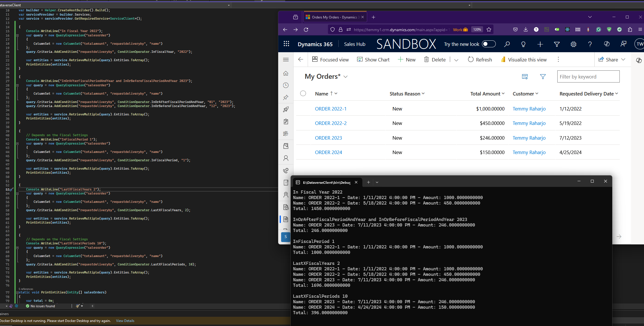Click View Details in the Docker warning bar
The width and height of the screenshot is (644, 326).
(125, 321)
